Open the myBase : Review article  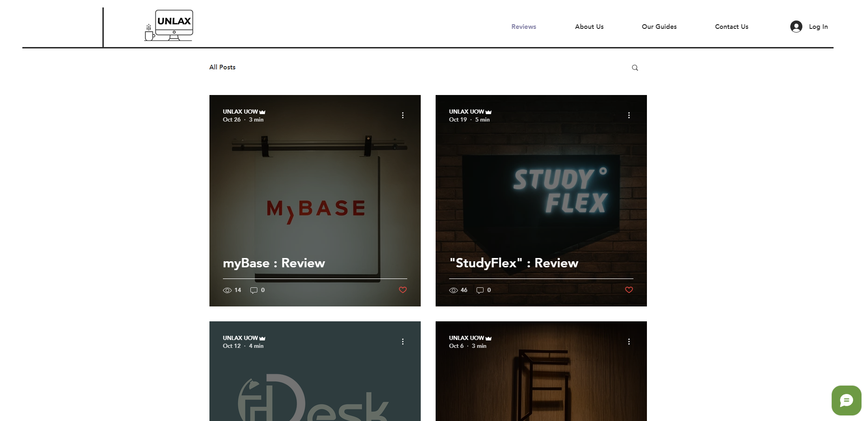pos(274,263)
